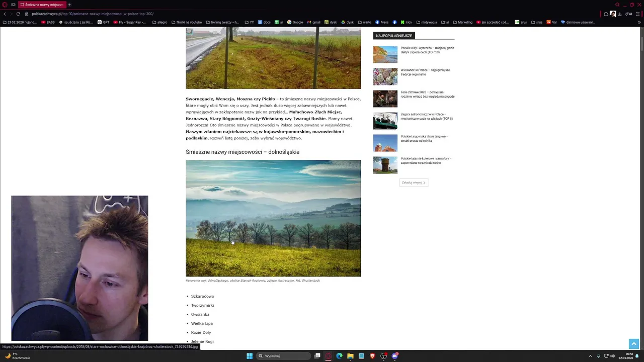This screenshot has height=362, width=644.
Task: Open BASS bookmark
Action: (48, 22)
